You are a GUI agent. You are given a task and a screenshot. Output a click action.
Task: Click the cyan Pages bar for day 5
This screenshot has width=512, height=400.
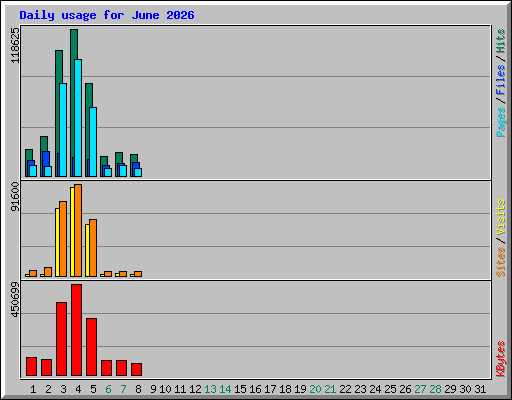(x=93, y=142)
